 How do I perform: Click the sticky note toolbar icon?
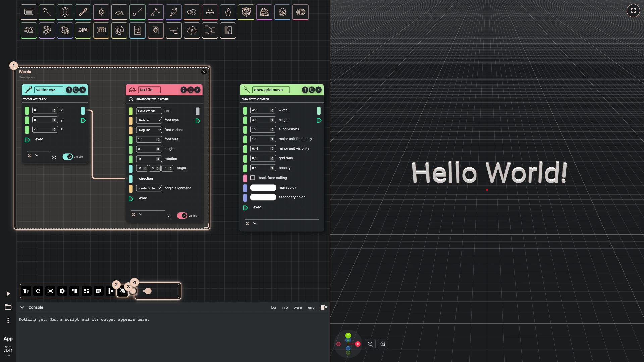[99, 291]
